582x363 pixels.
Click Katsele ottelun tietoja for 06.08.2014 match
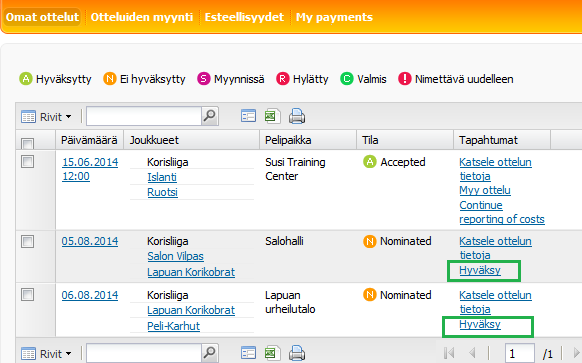(x=495, y=302)
